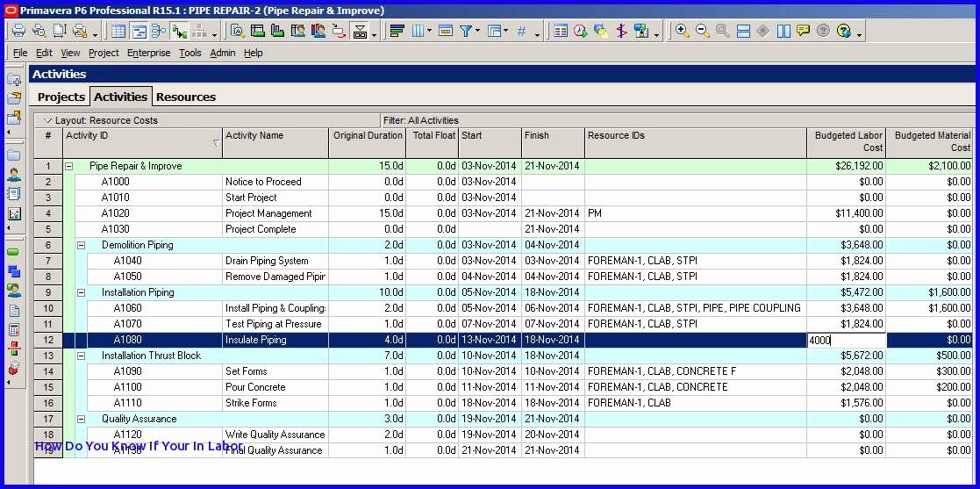The height and width of the screenshot is (489, 980).
Task: Toggle the Activity Network view button
Action: point(159,31)
